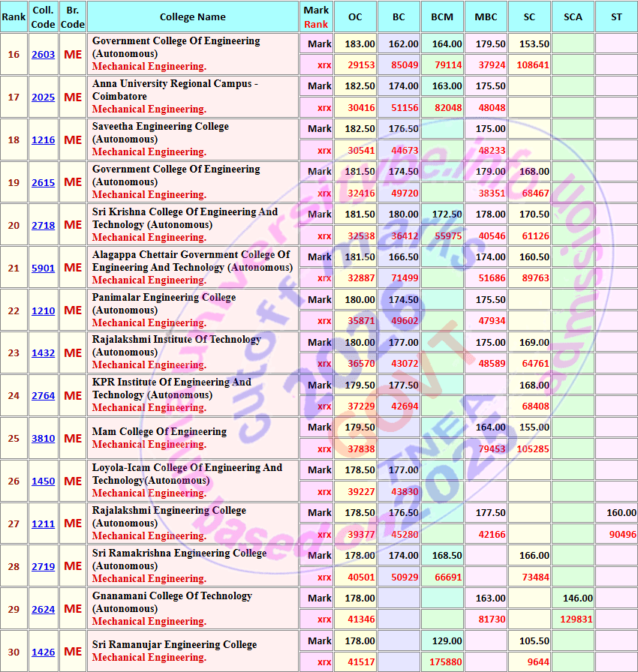Screen dimensions: 638x672
Task: Open college code 1450 link
Action: 44,481
